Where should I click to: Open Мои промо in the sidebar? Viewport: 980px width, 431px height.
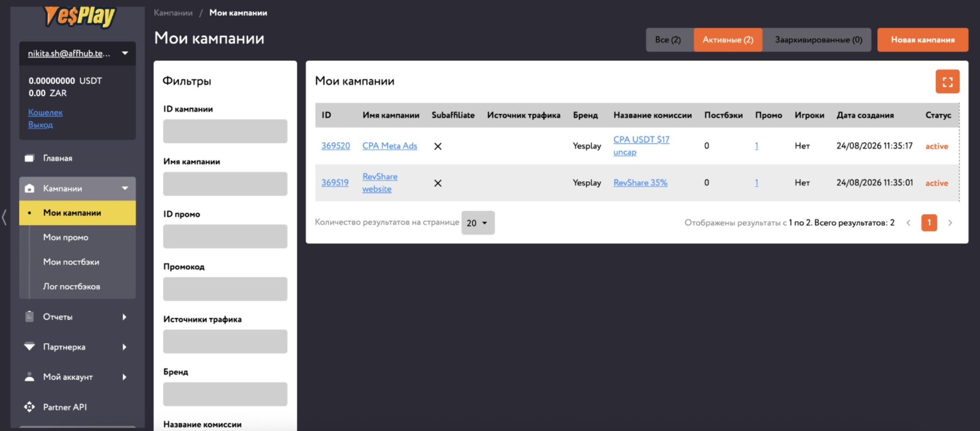coord(66,237)
